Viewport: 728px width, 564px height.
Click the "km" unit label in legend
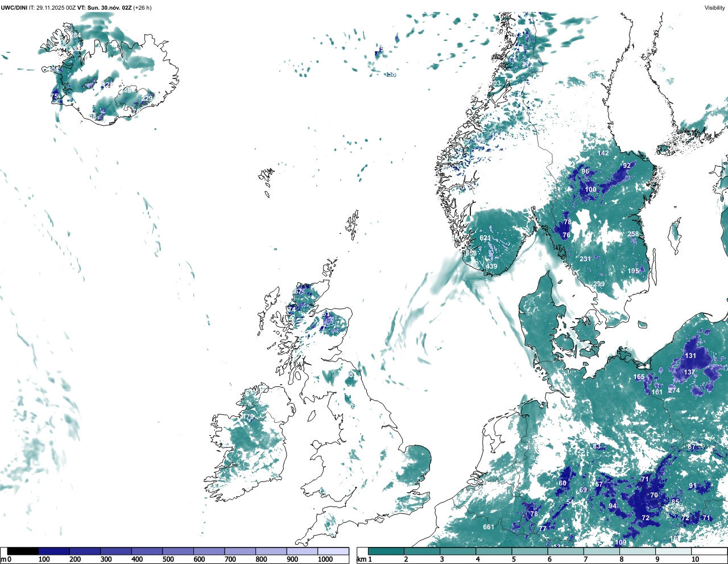(x=361, y=559)
